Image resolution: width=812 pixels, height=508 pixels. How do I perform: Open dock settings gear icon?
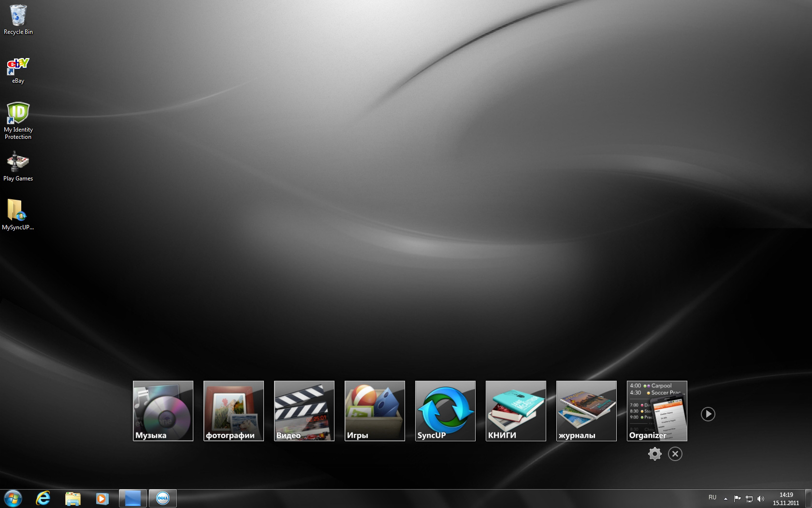pos(654,454)
